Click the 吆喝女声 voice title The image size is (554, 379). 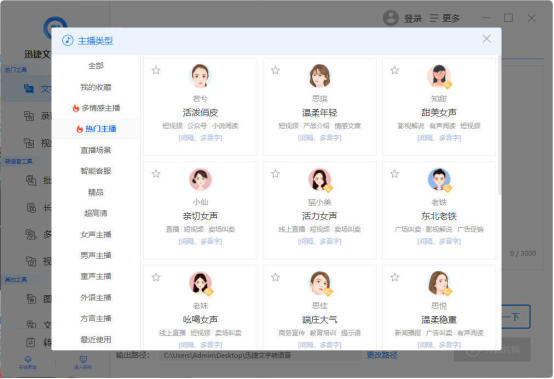pos(200,320)
